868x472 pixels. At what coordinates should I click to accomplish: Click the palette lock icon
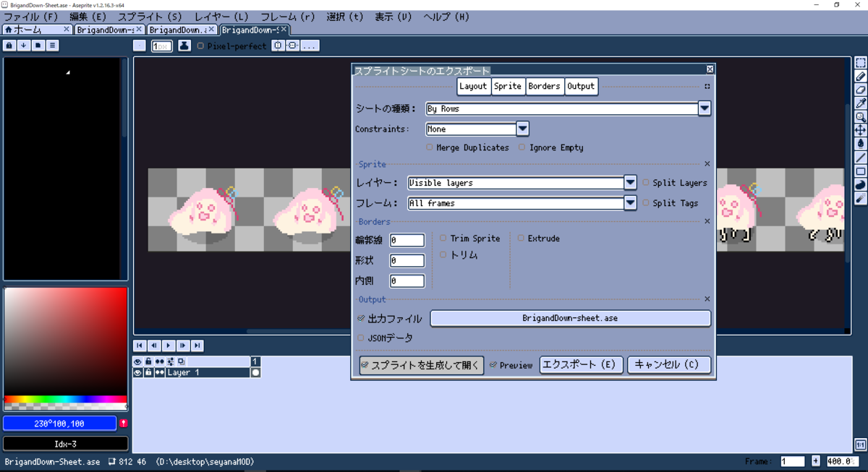pos(9,46)
